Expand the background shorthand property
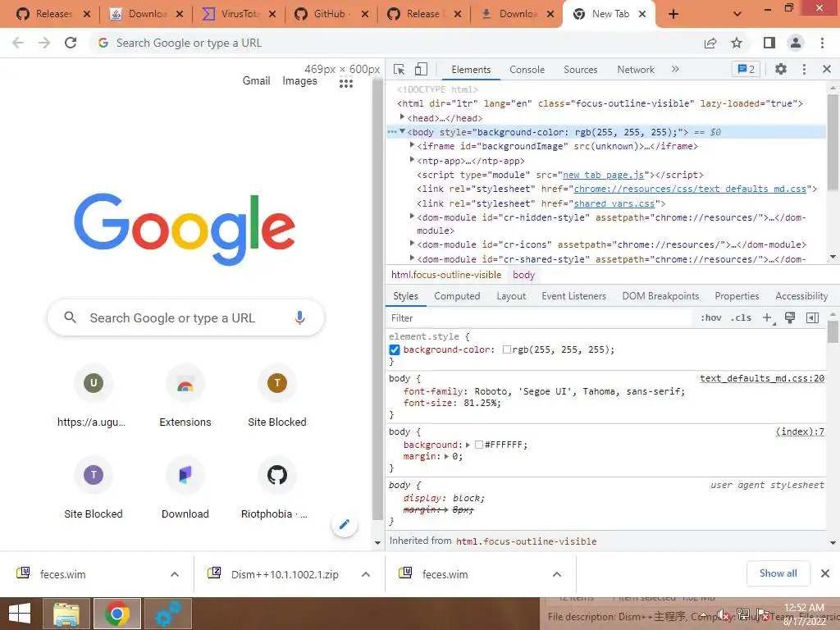840x630 pixels. point(468,445)
